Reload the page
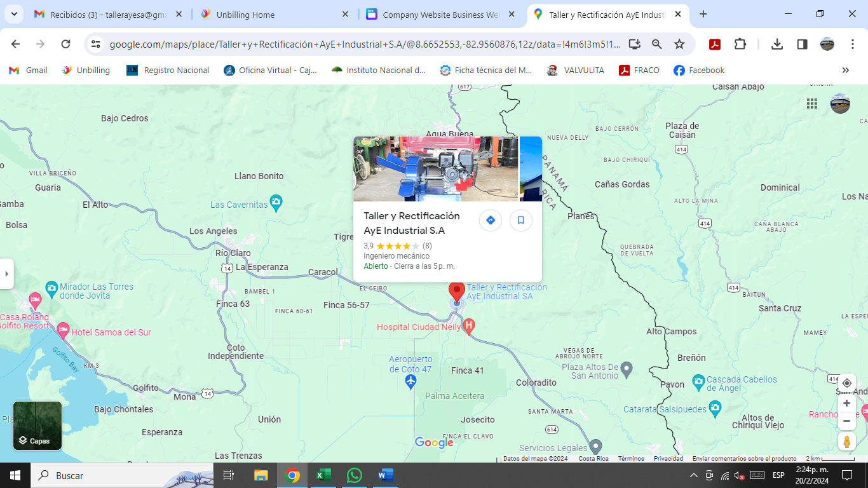 coord(65,44)
